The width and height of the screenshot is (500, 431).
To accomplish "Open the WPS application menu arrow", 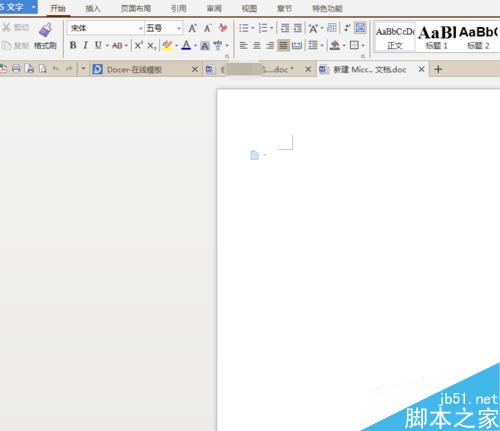I will [33, 7].
